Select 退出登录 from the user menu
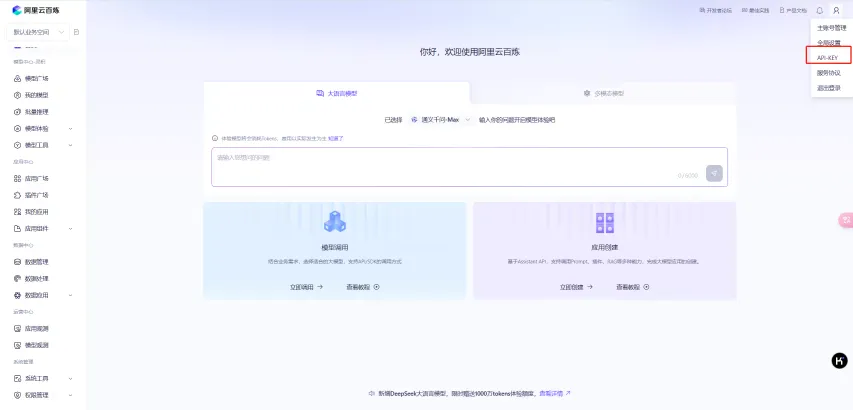This screenshot has height=410, width=853. pos(829,88)
